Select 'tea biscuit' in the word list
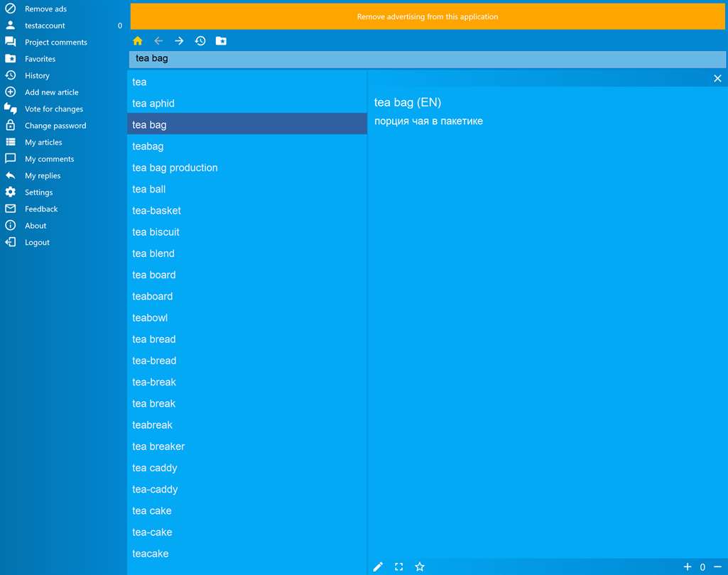728x575 pixels. point(247,232)
